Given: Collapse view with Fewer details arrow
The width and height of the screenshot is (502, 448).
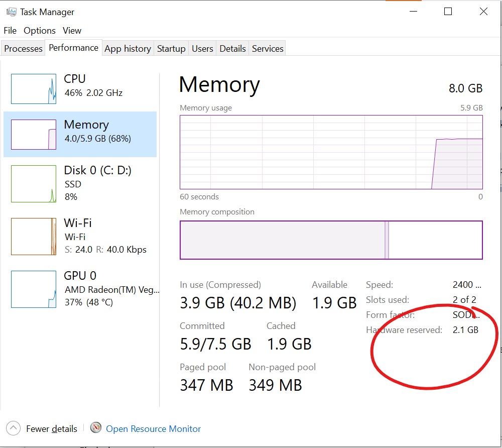Looking at the screenshot, I should click(13, 428).
